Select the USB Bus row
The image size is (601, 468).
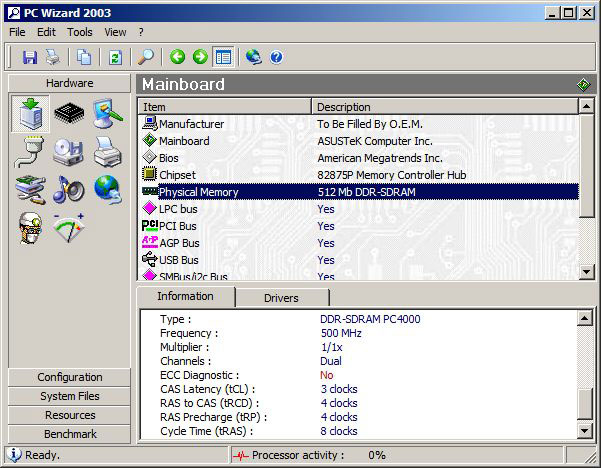coord(358,260)
